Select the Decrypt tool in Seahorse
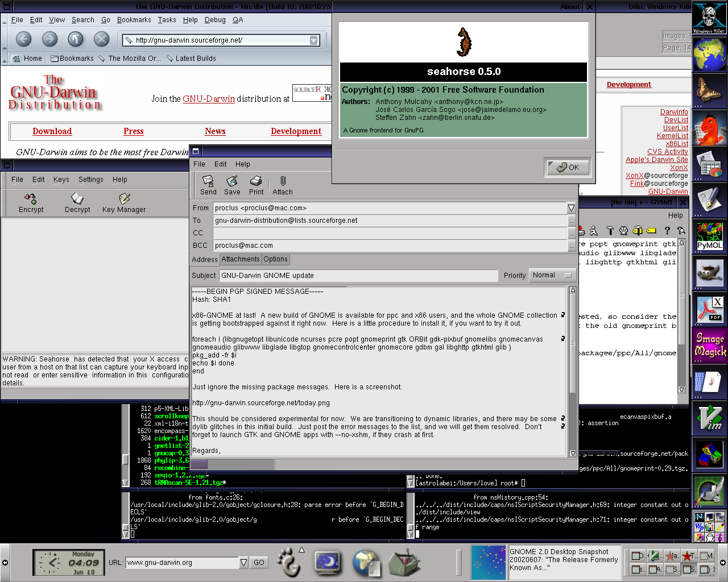This screenshot has height=582, width=728. [77, 203]
